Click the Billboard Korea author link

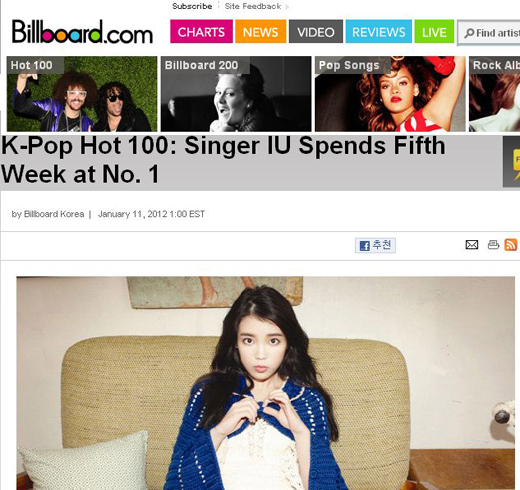(54, 214)
